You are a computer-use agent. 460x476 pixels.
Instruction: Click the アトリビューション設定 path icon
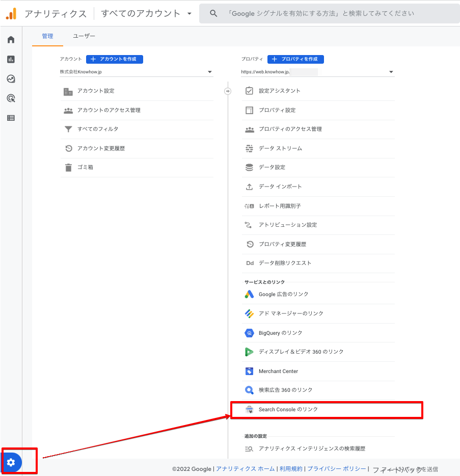pos(248,225)
